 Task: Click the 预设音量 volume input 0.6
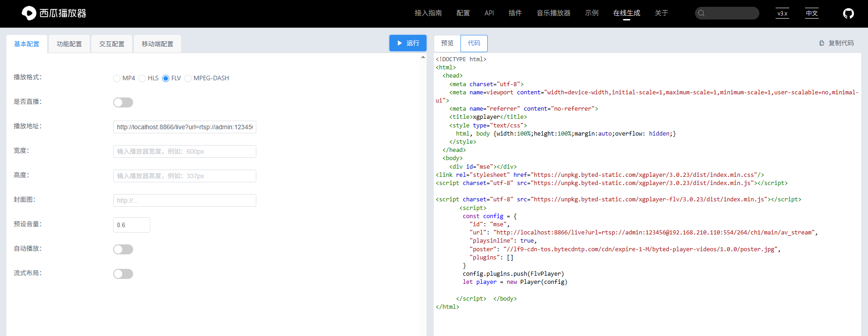[x=132, y=225]
